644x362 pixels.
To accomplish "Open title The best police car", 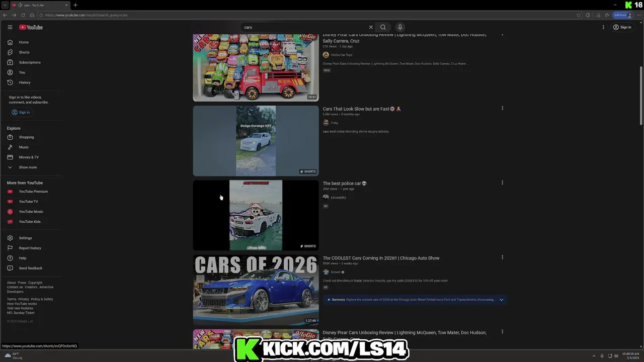I will (345, 184).
